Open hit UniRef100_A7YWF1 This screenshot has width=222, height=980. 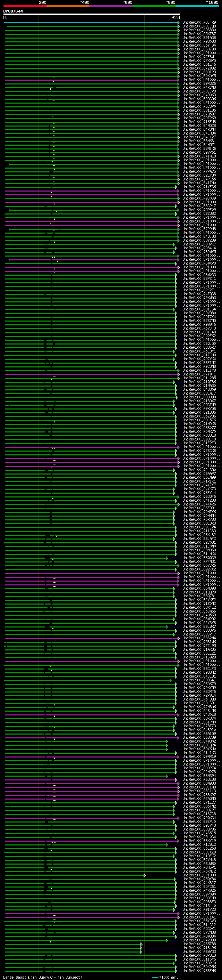[x=199, y=374]
